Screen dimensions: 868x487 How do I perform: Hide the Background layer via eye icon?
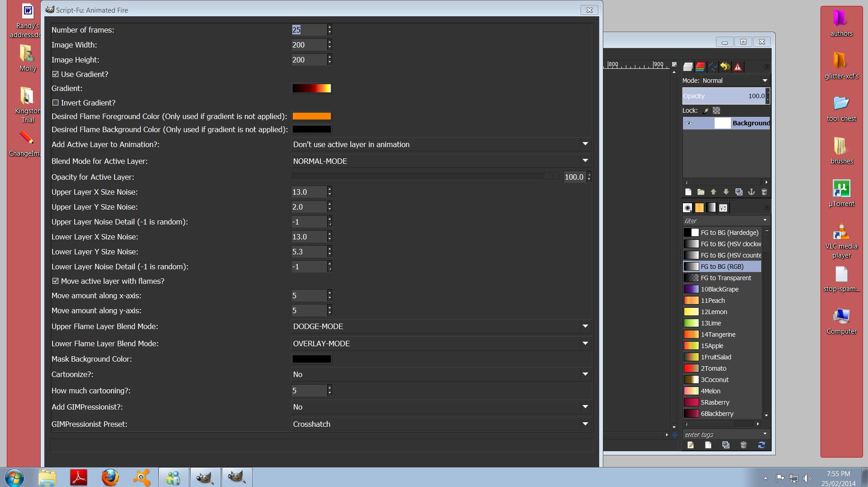[x=689, y=123]
